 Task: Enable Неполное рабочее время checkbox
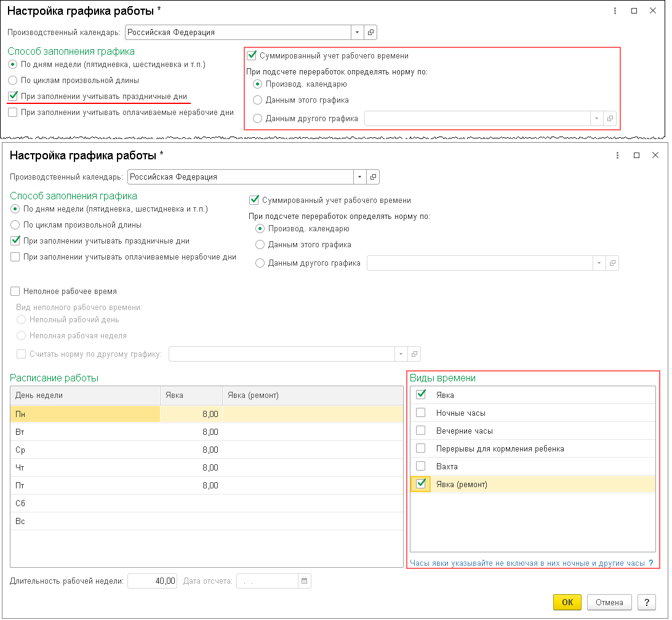(16, 292)
